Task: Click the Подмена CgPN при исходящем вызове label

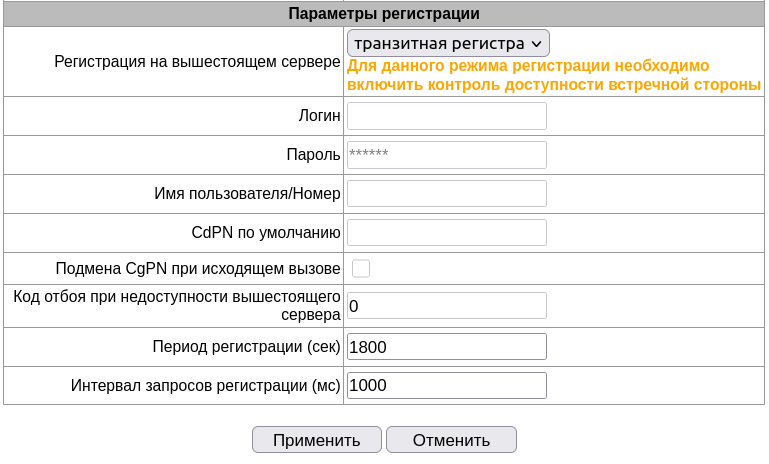Action: pos(198,269)
